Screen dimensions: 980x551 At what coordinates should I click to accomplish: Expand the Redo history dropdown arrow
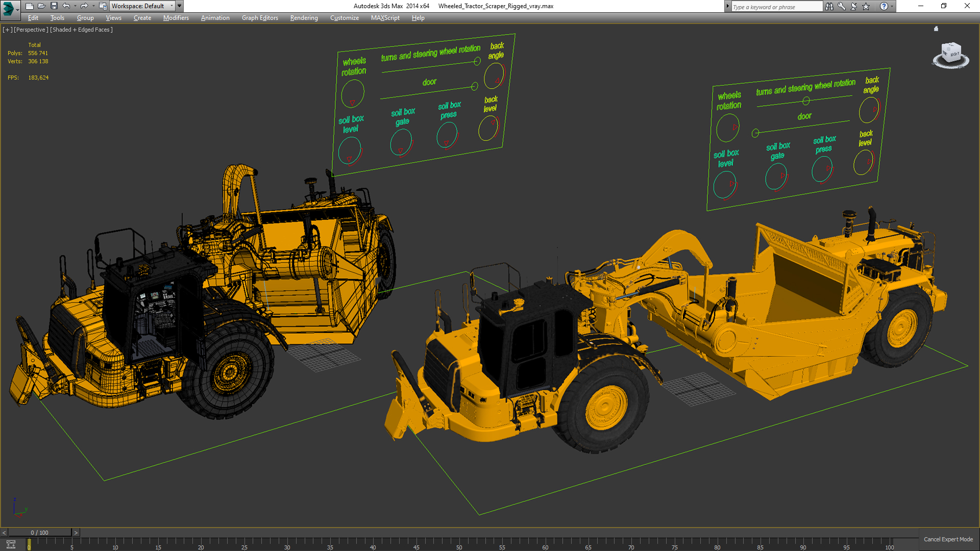point(93,6)
